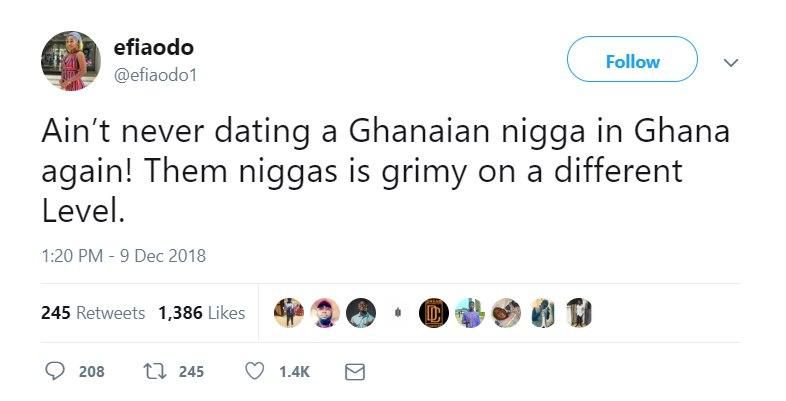Viewport: 786px width, 401px height.
Task: Click the 1.4K like count
Action: click(294, 372)
